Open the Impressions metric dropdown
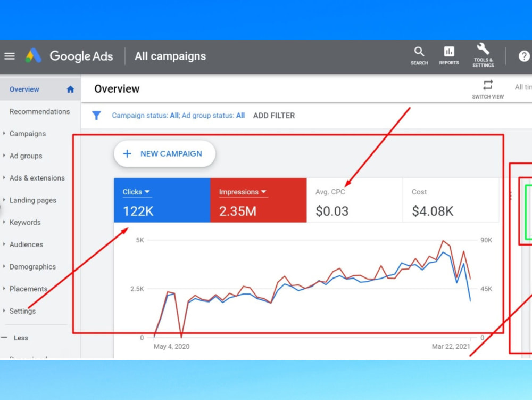This screenshot has height=400, width=532. [x=243, y=192]
